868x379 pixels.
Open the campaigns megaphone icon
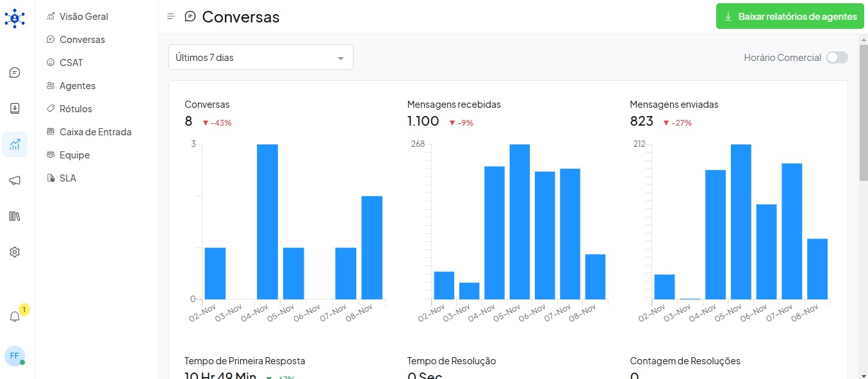(15, 180)
